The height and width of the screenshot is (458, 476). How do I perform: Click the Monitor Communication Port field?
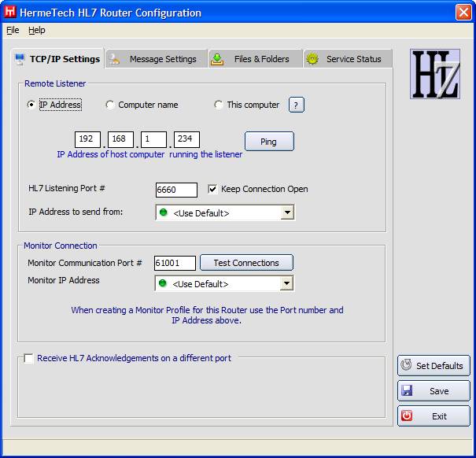click(175, 263)
